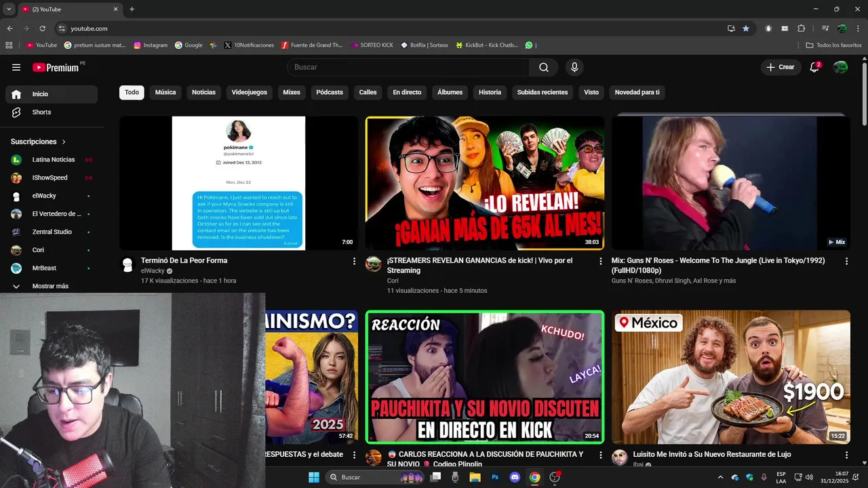Click the Crear button
The image size is (868, 488).
pos(781,67)
